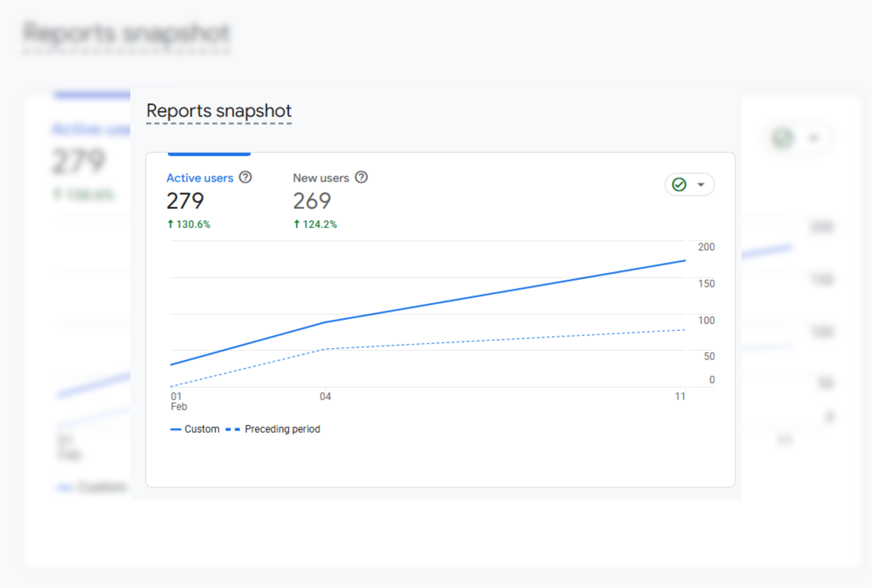Click the dashed Preceding period legend marker
872x588 pixels.
pos(232,429)
